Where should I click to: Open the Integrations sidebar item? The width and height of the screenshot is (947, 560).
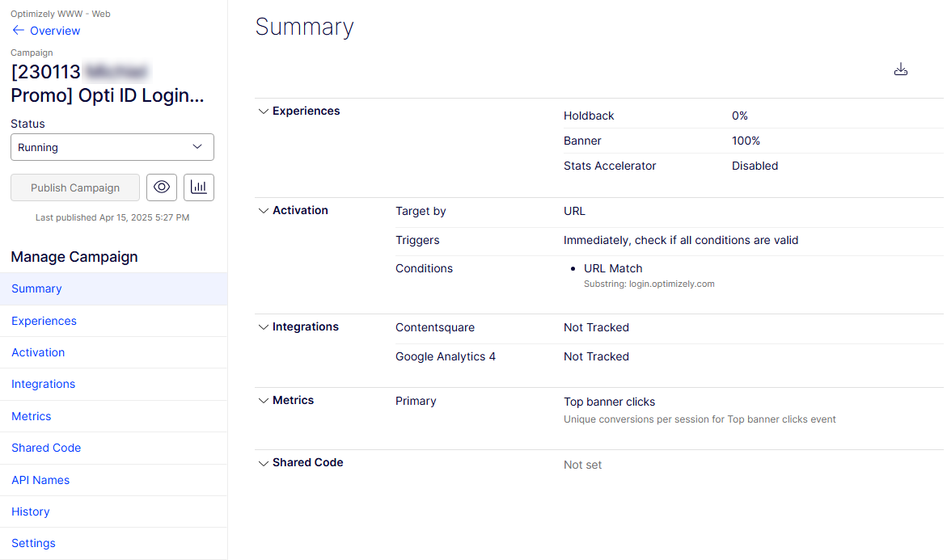pyautogui.click(x=113, y=385)
